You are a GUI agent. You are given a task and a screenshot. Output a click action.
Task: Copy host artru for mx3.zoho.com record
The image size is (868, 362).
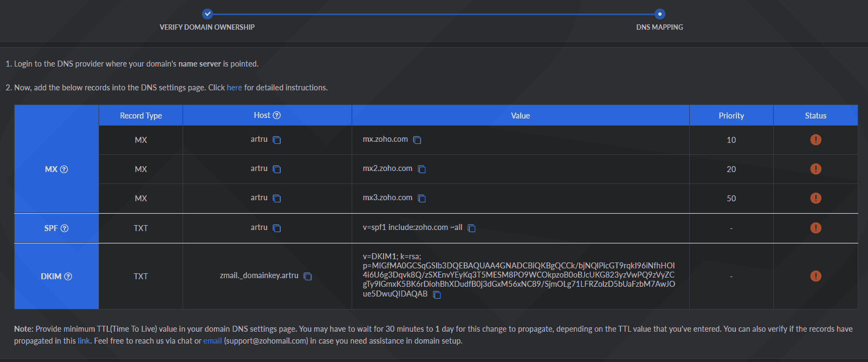tap(277, 199)
